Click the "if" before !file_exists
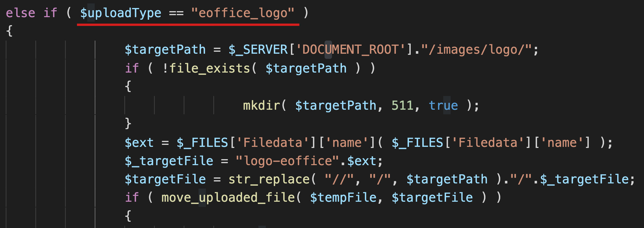The width and height of the screenshot is (644, 228). 132,68
